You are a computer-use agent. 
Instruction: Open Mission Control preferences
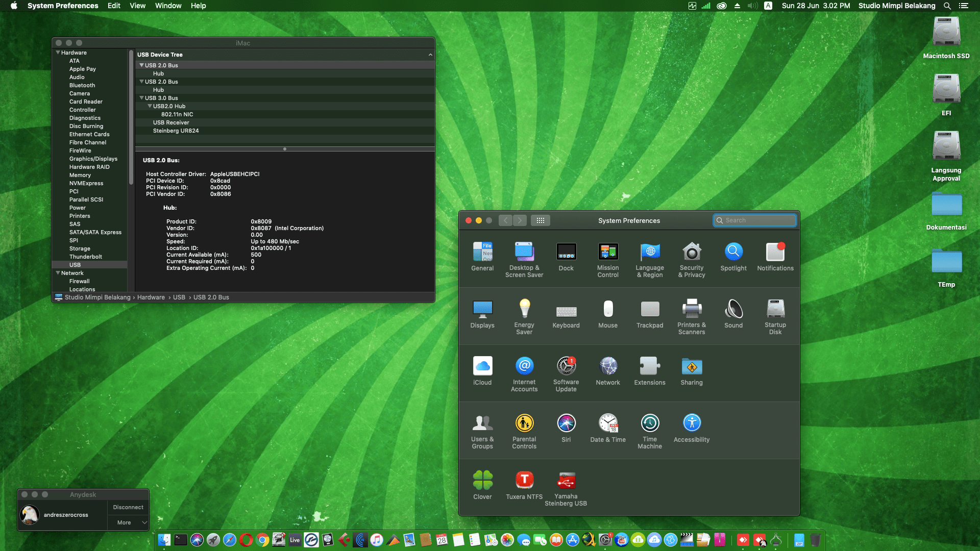608,260
